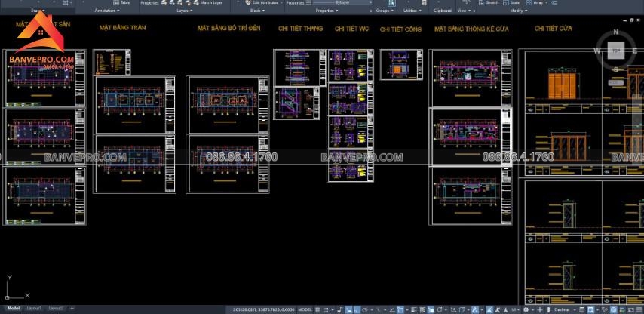Click object snap tracking icon
Image resolution: width=644 pixels, height=314 pixels.
(392, 309)
